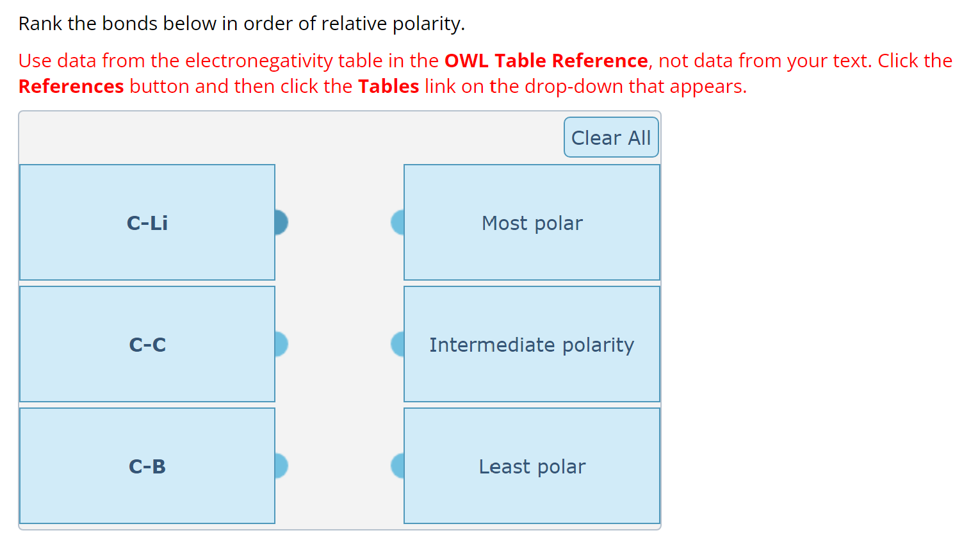Image resolution: width=980 pixels, height=542 pixels.
Task: Click the Most polar answer box
Action: pyautogui.click(x=532, y=222)
